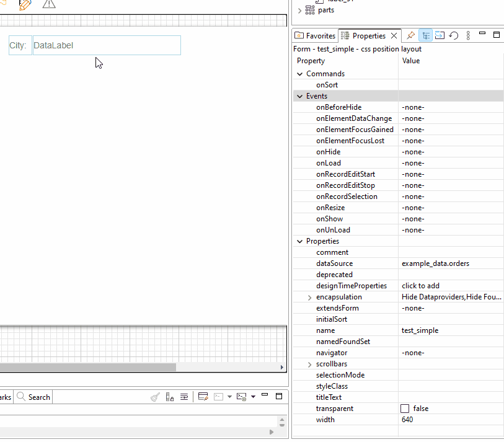Screen dimensions: 504x442
Task: Collapse the Events category
Action: click(x=299, y=96)
